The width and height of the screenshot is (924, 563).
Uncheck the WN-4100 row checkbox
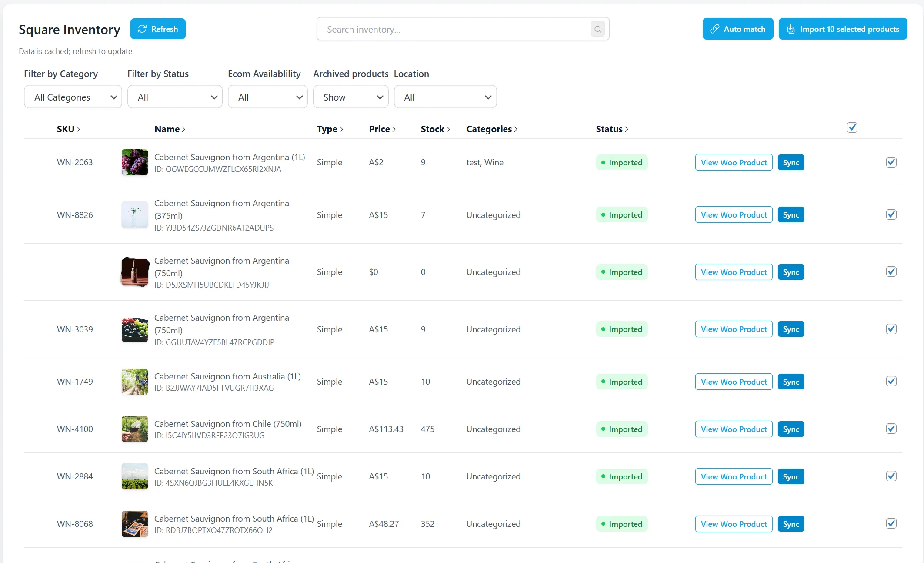891,429
